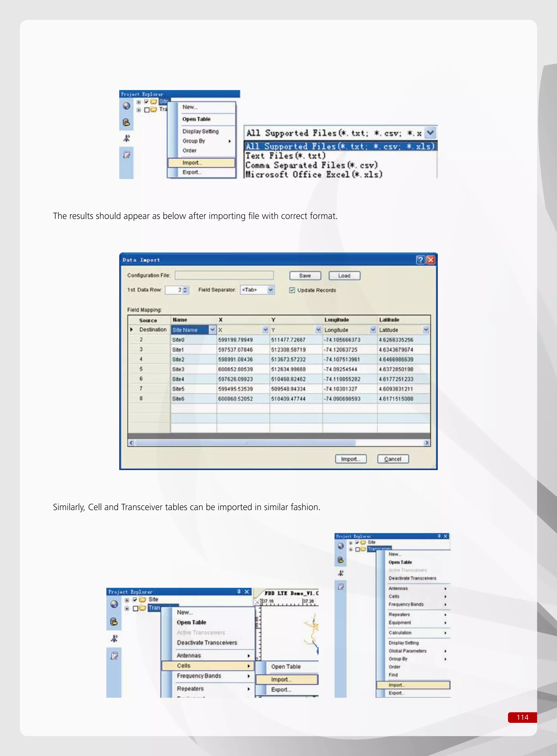This screenshot has height=756, width=557.
Task: Select Comma Separated Files(*.csv) file type
Action: [x=311, y=165]
